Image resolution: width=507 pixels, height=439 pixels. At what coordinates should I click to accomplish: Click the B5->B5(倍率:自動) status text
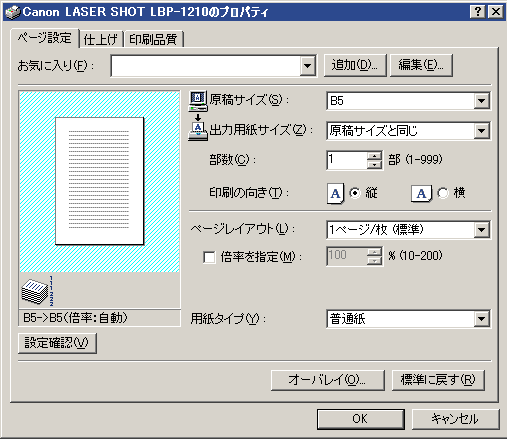click(x=75, y=318)
